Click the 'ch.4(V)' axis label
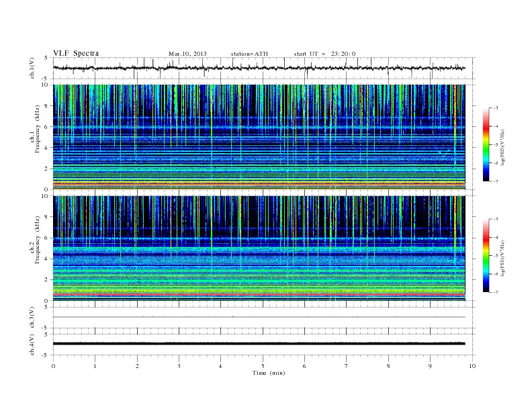Image resolution: width=532 pixels, height=411 pixels. click(x=32, y=345)
